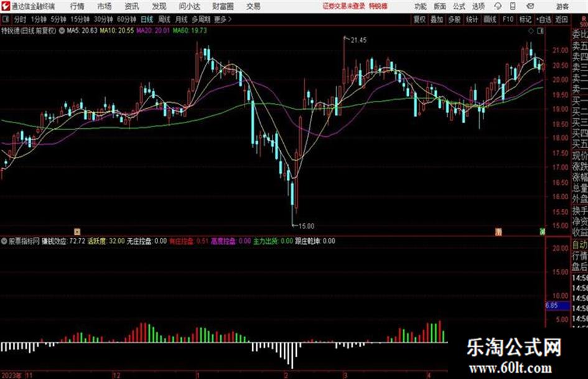Click the MA60: 19.73 value label
Screen dimensions: 588x379
point(190,30)
